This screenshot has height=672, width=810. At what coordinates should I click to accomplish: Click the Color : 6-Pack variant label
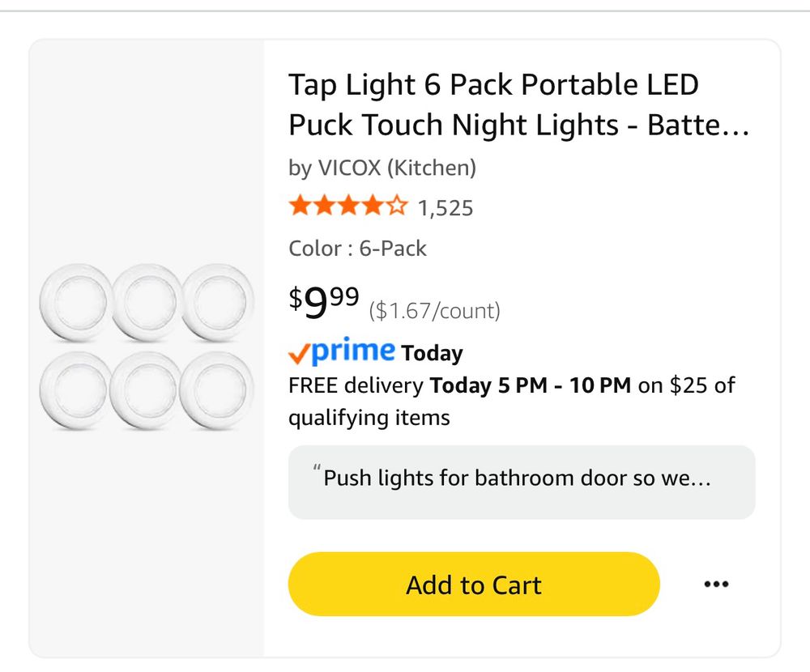(x=357, y=249)
